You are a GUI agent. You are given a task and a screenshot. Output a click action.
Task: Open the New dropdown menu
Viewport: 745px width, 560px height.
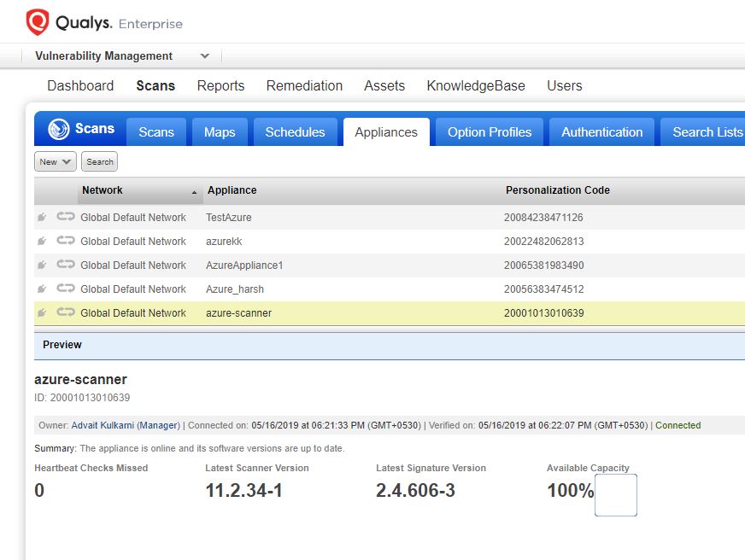click(x=54, y=161)
